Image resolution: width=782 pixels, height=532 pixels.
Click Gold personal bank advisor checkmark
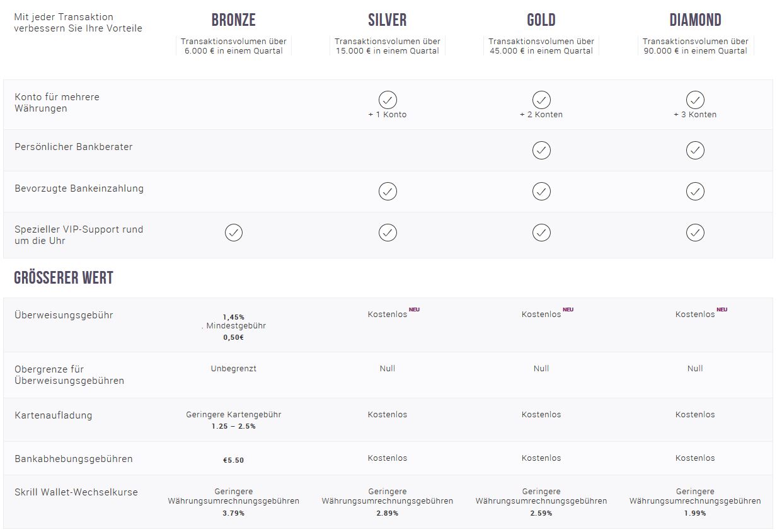pos(541,150)
